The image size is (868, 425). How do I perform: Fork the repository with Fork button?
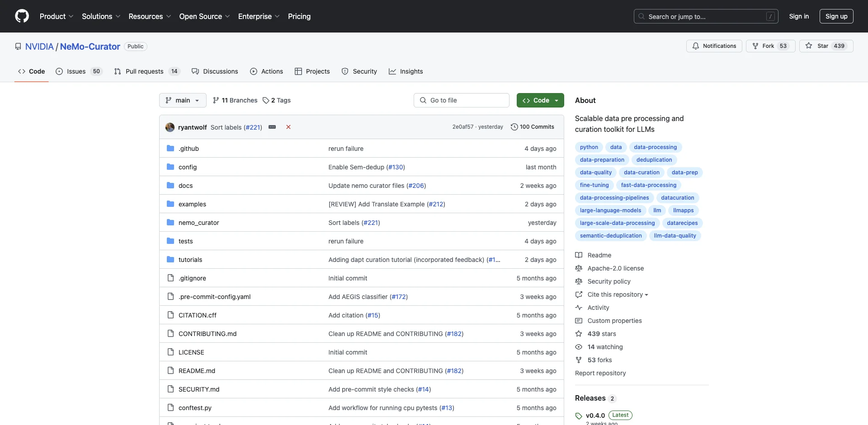coord(770,46)
